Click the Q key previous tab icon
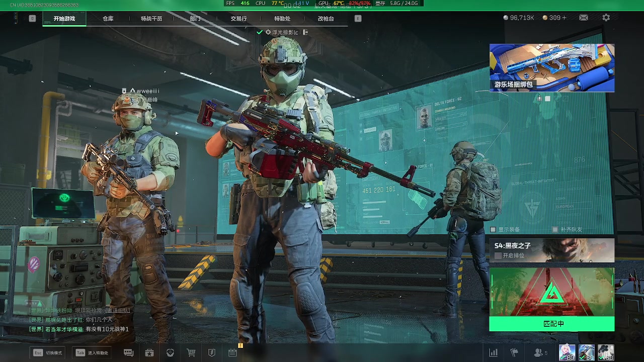 (32, 19)
